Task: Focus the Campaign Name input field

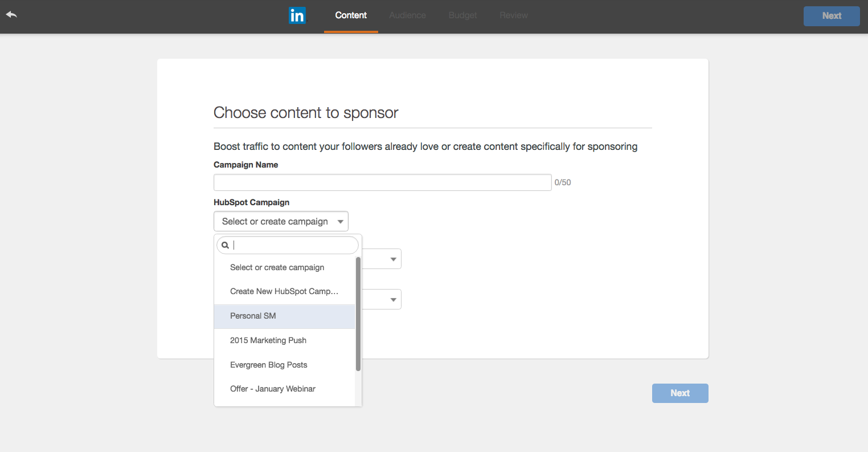Action: pyautogui.click(x=382, y=182)
